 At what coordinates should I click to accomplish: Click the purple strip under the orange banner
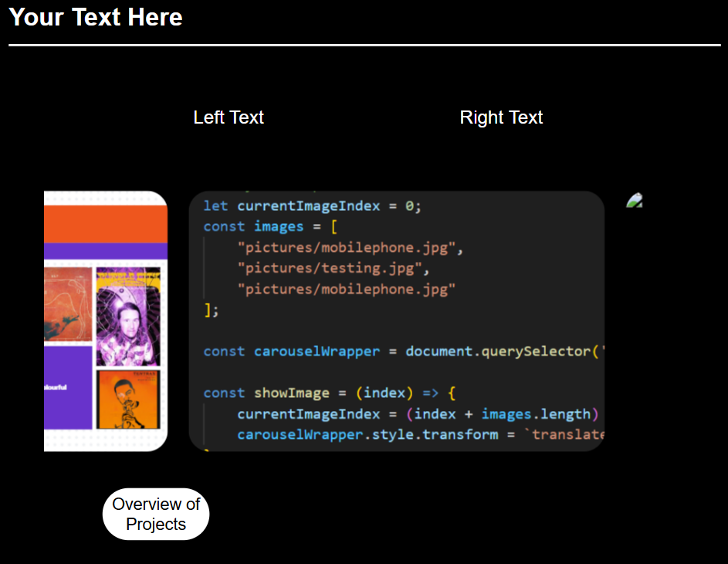click(105, 250)
